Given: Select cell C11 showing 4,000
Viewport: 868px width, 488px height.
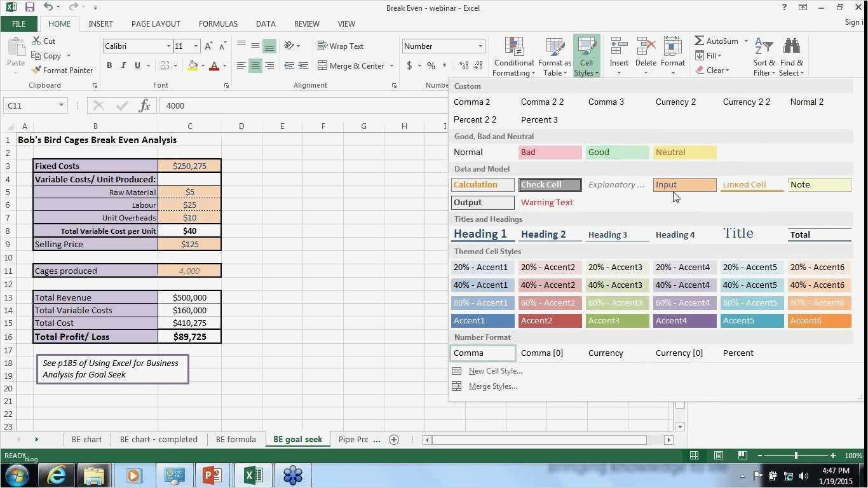Looking at the screenshot, I should coord(189,271).
